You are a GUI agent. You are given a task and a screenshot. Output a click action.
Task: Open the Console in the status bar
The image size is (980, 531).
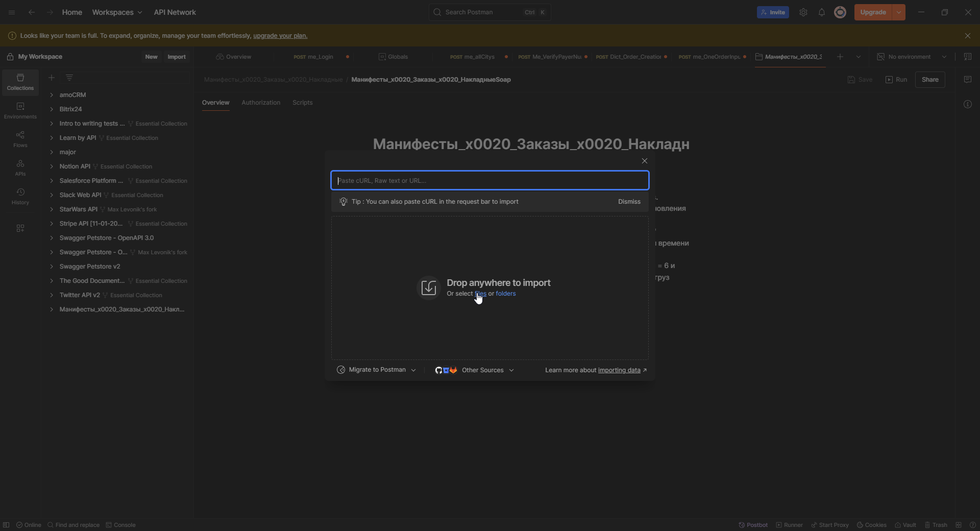coord(120,525)
